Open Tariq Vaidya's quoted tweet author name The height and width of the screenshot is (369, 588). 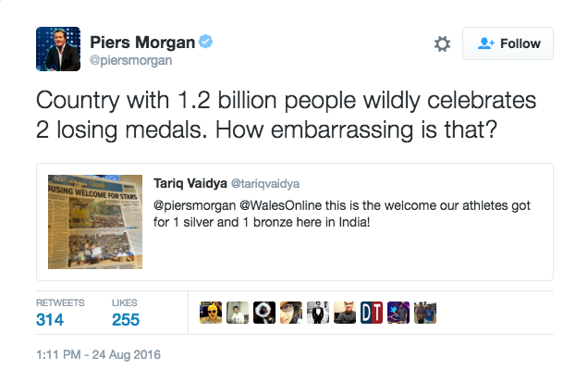190,183
